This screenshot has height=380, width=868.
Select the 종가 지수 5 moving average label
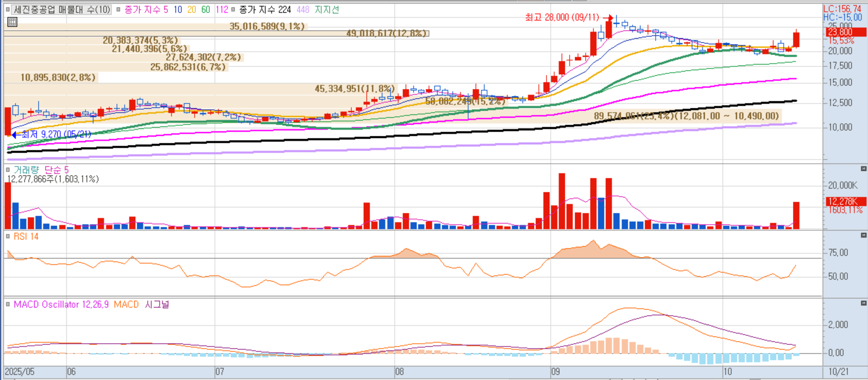146,9
